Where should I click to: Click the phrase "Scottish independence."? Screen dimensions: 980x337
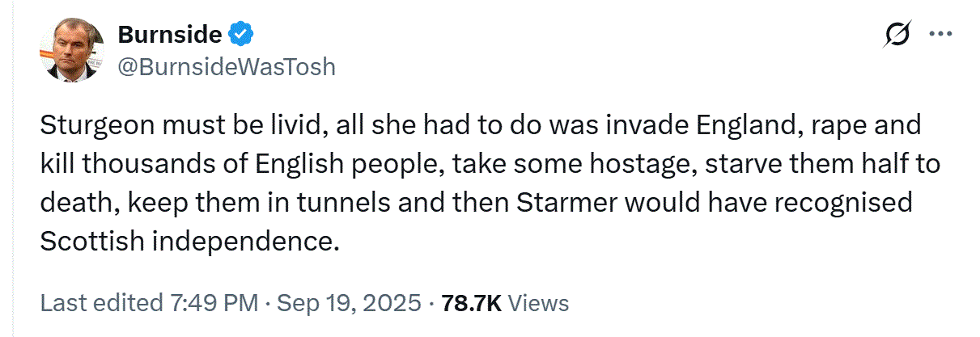(187, 240)
